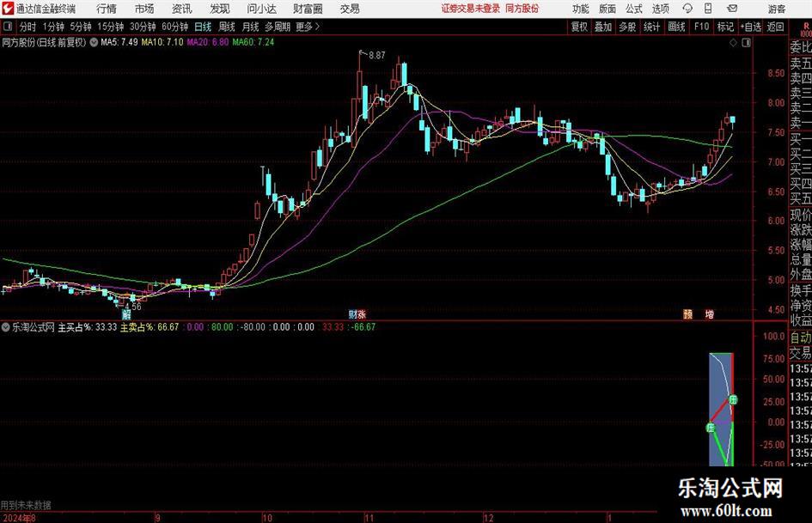This screenshot has height=523, width=812.
Task: Click the R 1000 badge
Action: point(806,29)
